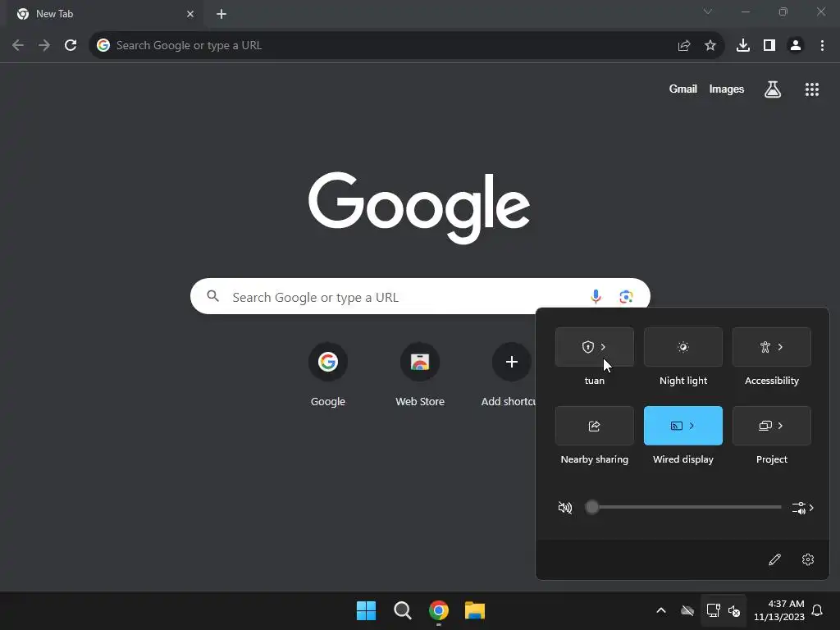Toggle the Chrome side panel icon
The image size is (840, 630).
tap(769, 46)
